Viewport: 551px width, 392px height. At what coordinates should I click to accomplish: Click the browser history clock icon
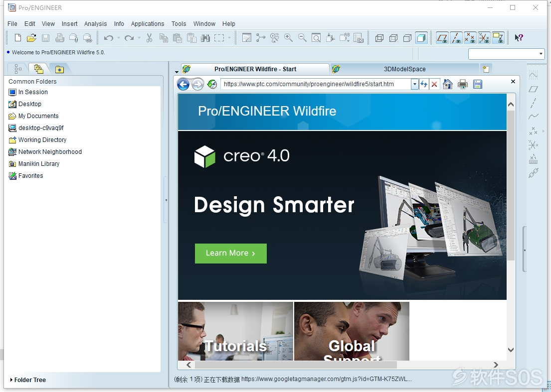(212, 84)
